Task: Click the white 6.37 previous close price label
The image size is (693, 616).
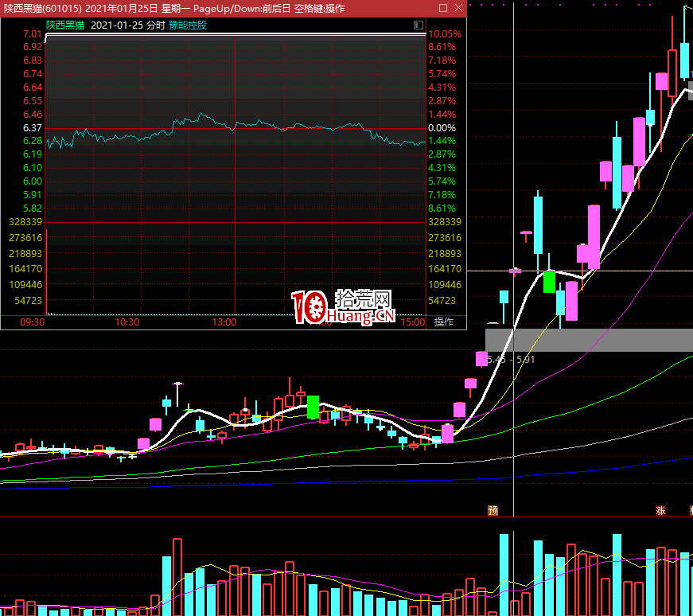Action: (33, 128)
